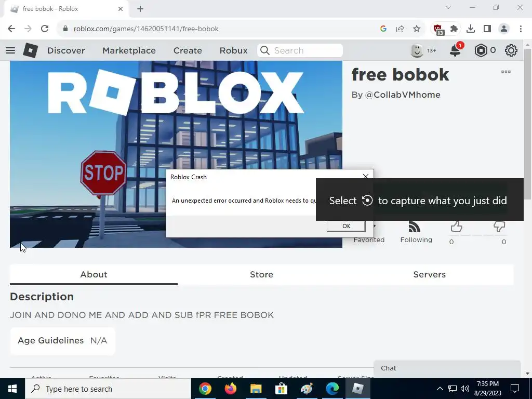532x399 pixels.
Task: Click the Roblox search field
Action: [300, 50]
